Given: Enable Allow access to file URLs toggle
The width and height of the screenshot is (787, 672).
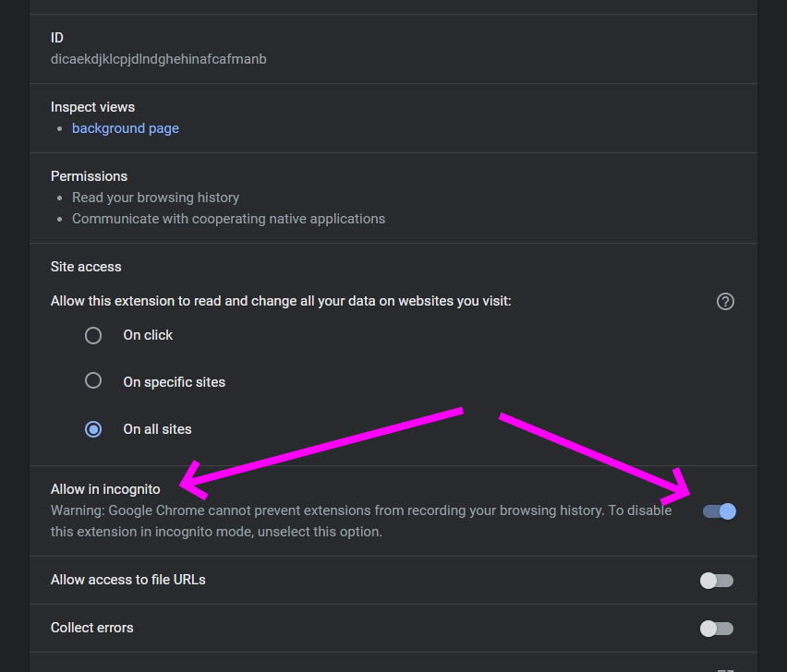Looking at the screenshot, I should point(717,581).
